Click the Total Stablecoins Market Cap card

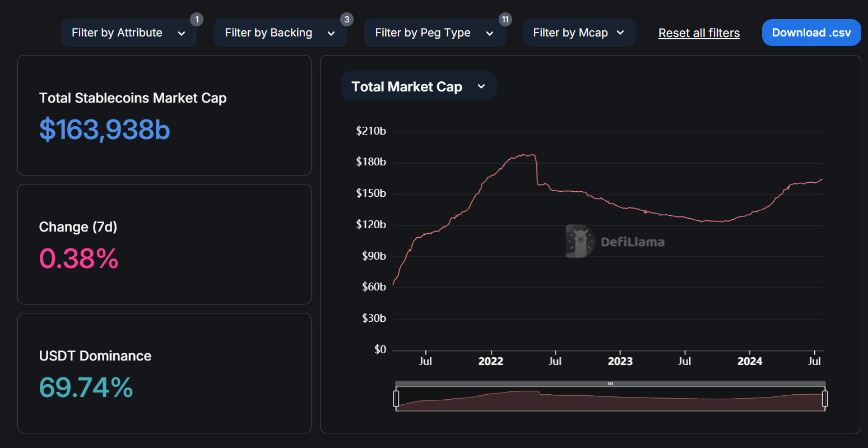[x=164, y=115]
